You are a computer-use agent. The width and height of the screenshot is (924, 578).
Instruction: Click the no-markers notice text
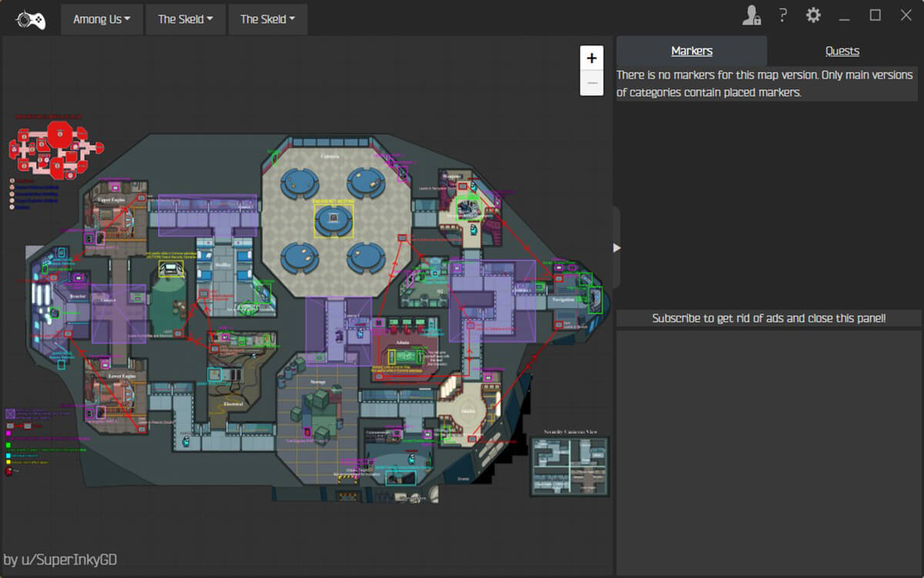pos(765,83)
